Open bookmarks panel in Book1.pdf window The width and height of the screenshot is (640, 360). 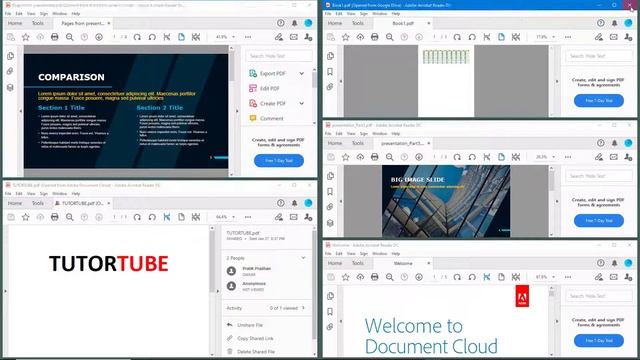(x=330, y=72)
